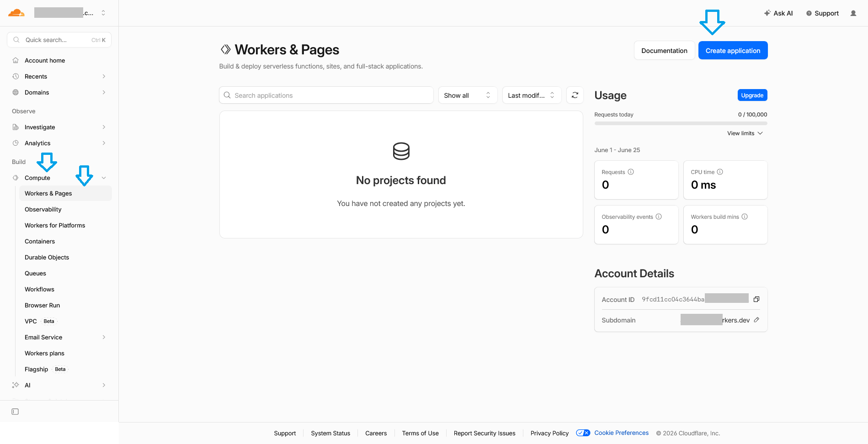Open the Last modified sort dropdown
Screen dimensions: 868x444
point(532,95)
